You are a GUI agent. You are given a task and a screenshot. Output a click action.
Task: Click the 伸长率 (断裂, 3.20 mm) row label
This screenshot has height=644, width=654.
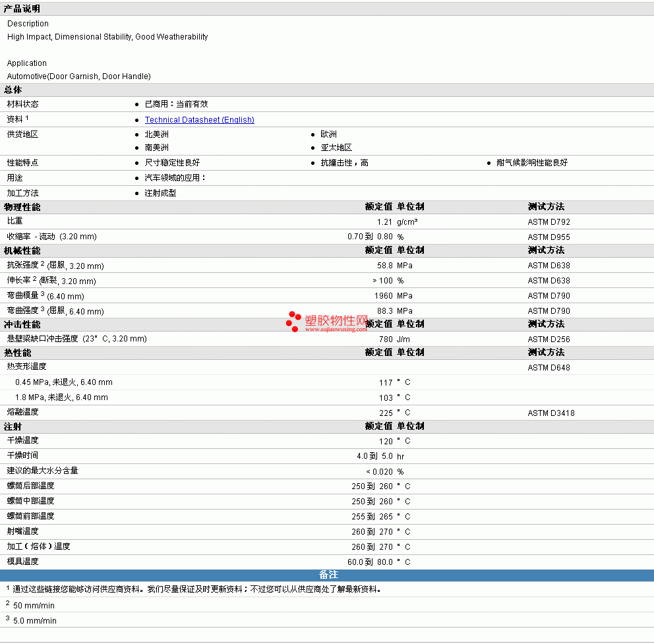point(51,280)
